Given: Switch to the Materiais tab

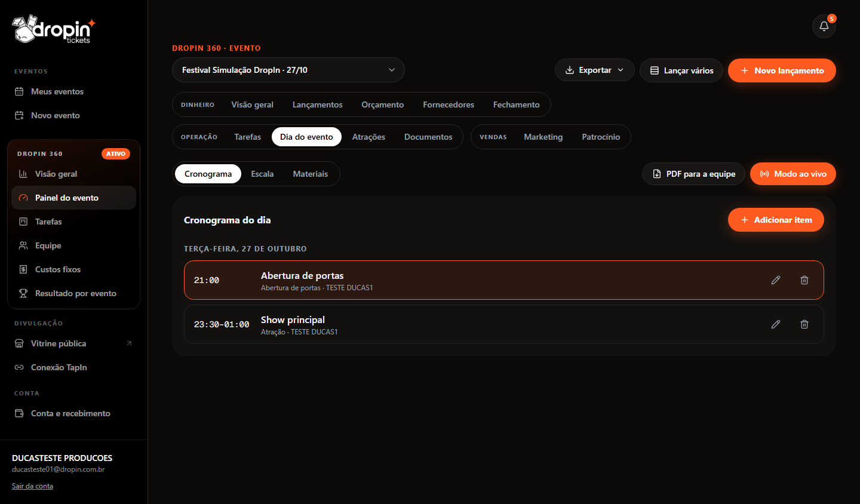Looking at the screenshot, I should (311, 174).
